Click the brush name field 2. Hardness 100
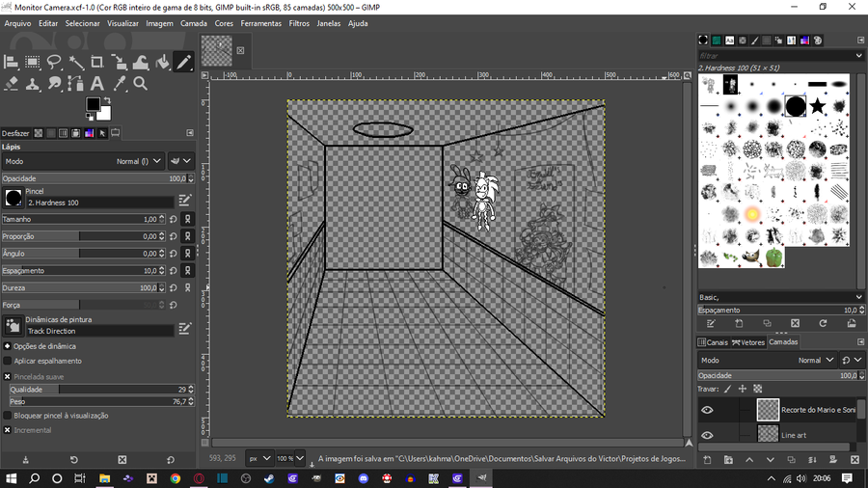The width and height of the screenshot is (868, 488). click(99, 203)
